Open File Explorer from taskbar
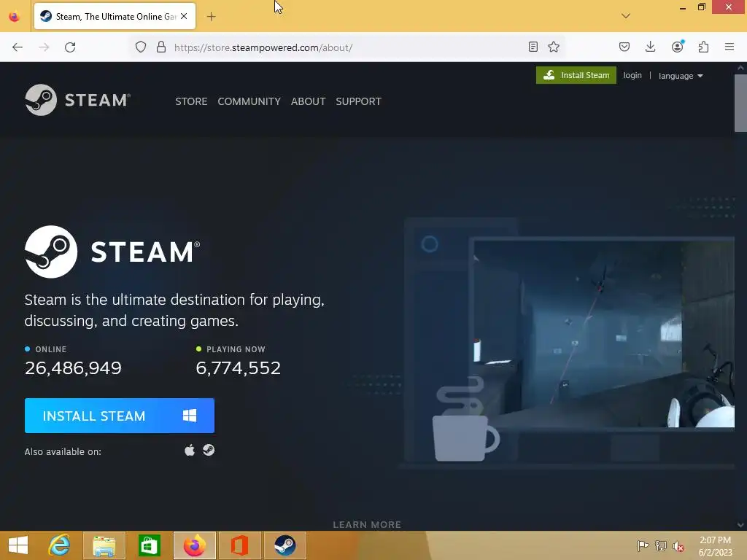 tap(104, 545)
